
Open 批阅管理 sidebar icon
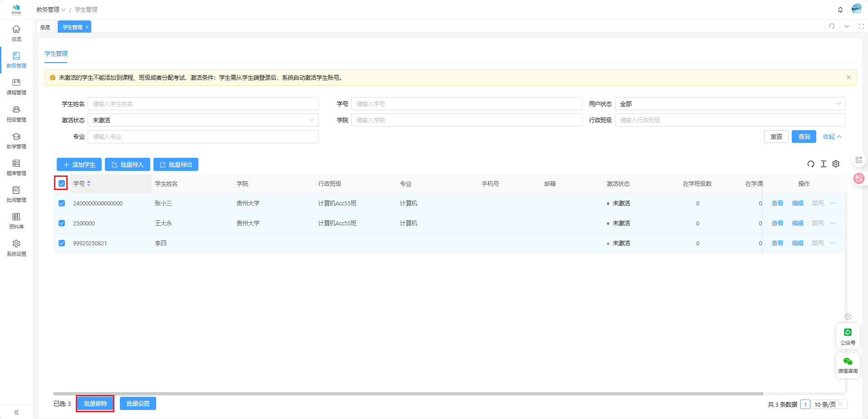coord(16,194)
